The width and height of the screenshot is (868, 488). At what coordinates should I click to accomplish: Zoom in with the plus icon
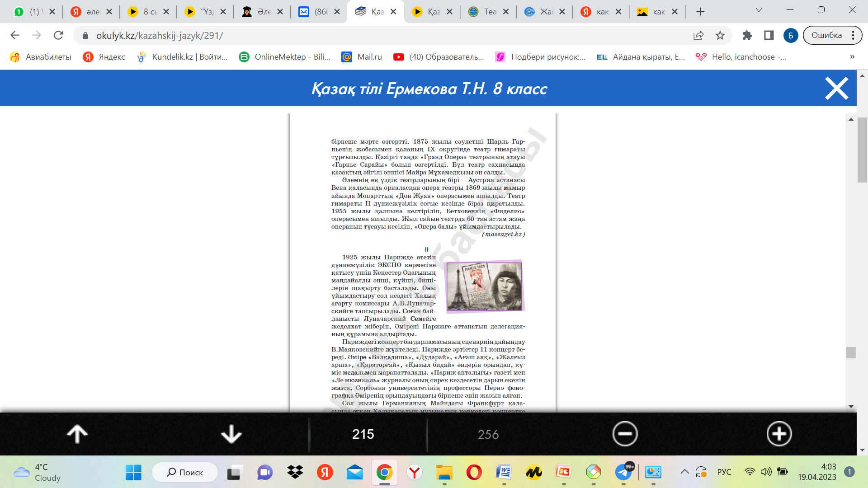point(779,434)
